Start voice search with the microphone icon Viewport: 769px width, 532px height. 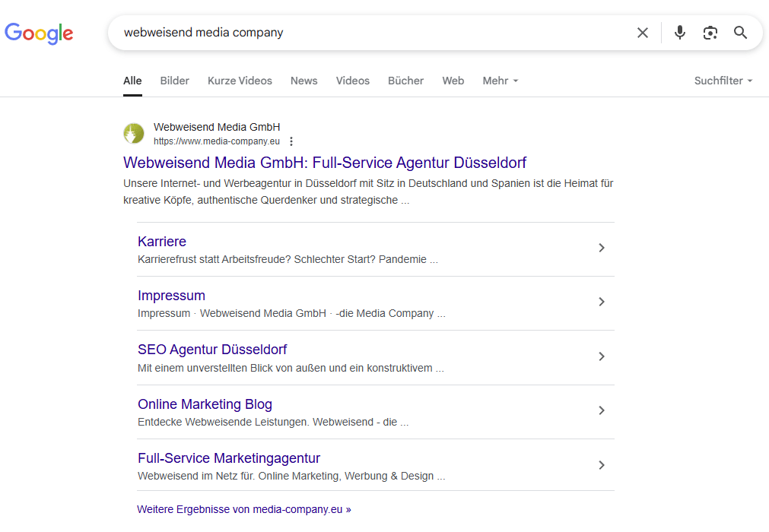coord(680,33)
